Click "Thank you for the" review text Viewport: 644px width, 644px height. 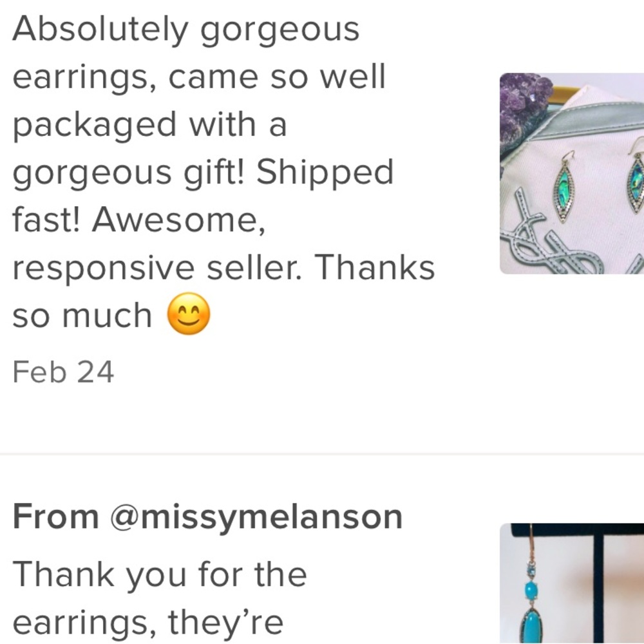point(160,574)
